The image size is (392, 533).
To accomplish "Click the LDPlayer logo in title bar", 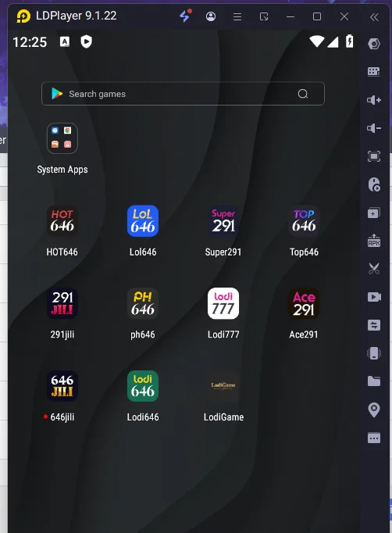I will [x=23, y=16].
